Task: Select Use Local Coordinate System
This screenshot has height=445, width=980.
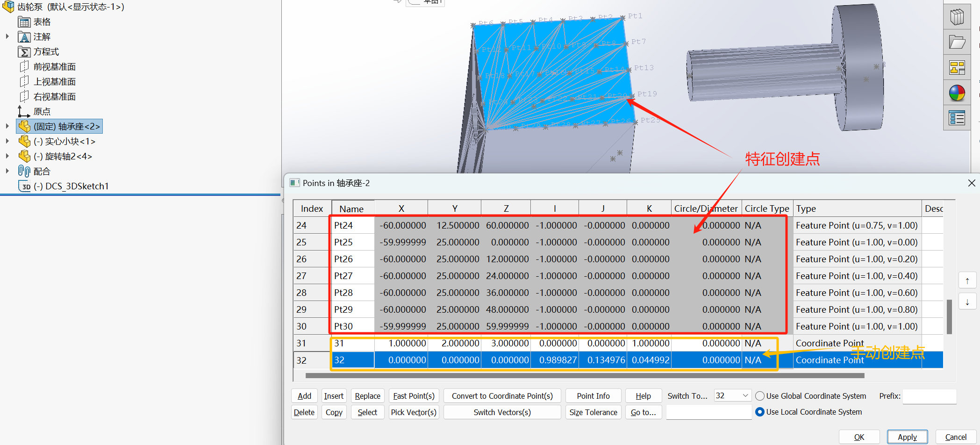Action: pyautogui.click(x=759, y=412)
